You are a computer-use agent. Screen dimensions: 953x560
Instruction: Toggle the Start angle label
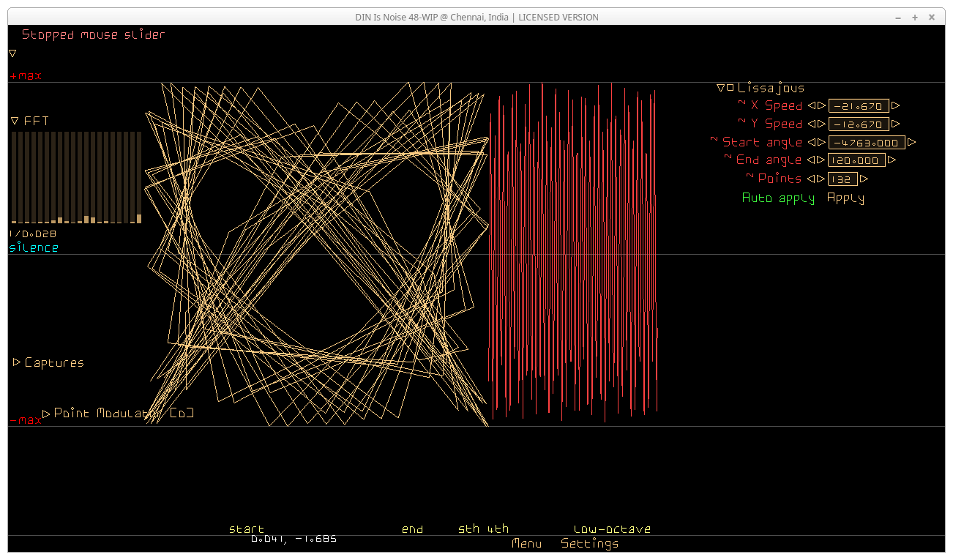click(x=762, y=142)
